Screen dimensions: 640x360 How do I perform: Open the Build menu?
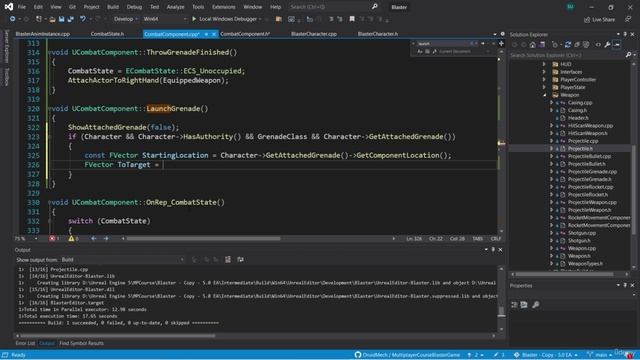tap(113, 7)
